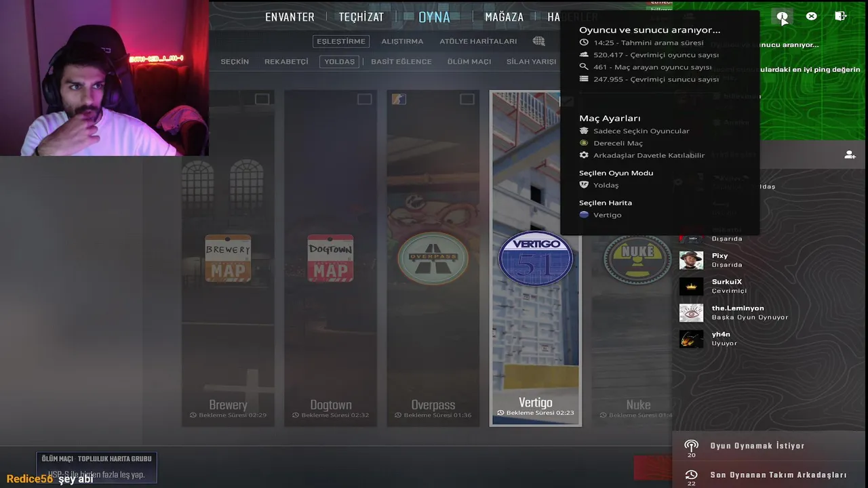Click the Dereceli Maç setting text
868x488 pixels.
click(x=618, y=143)
